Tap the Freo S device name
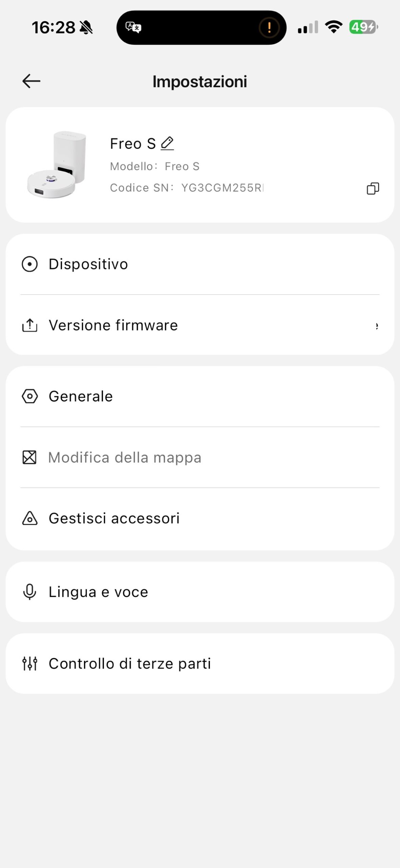400x868 pixels. click(x=133, y=144)
